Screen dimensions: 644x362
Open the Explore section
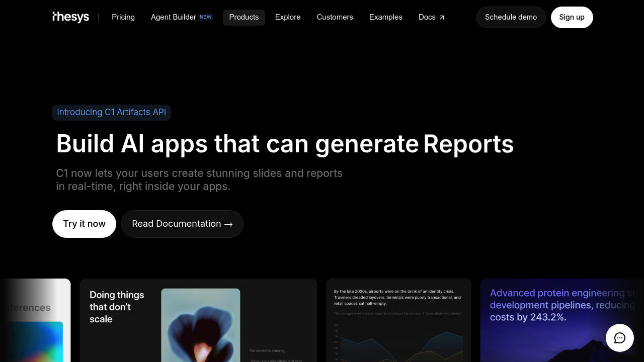[287, 17]
